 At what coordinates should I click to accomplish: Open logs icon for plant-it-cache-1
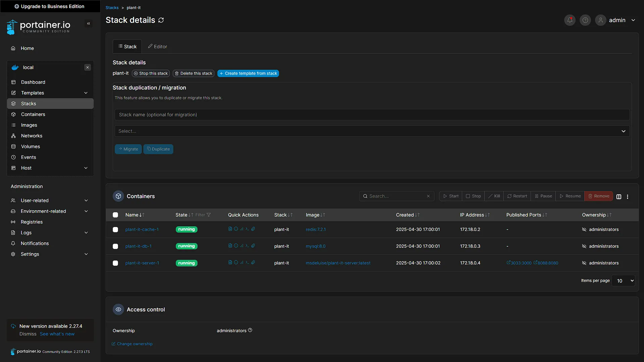(230, 229)
